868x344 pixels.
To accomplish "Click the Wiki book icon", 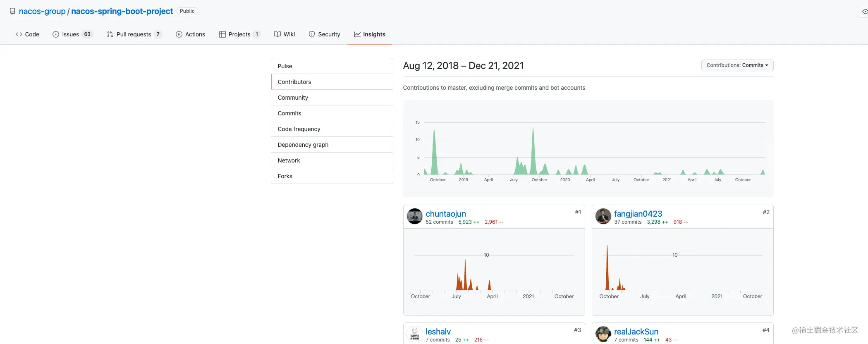I will click(277, 34).
